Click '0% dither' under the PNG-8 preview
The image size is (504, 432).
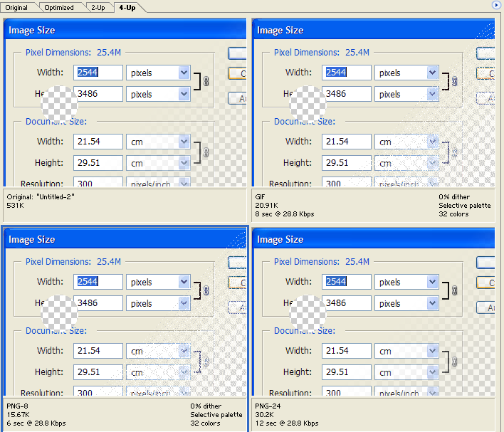pos(206,406)
